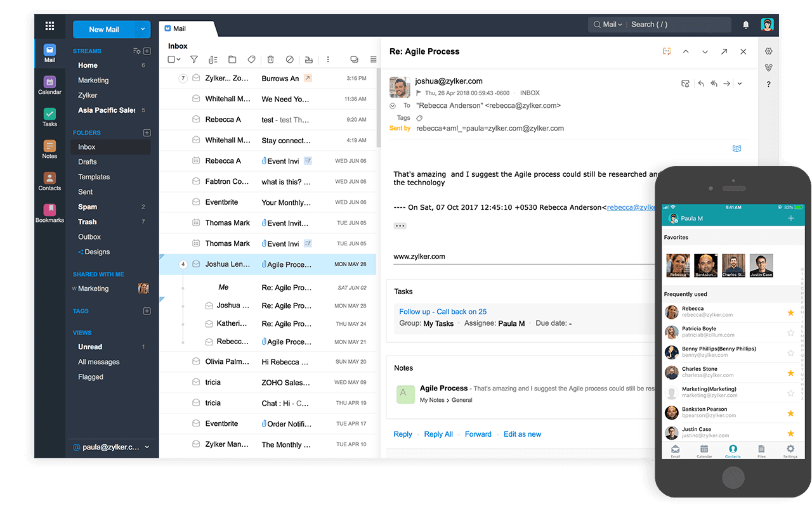
Task: Add a new folder with plus icon
Action: 147,132
